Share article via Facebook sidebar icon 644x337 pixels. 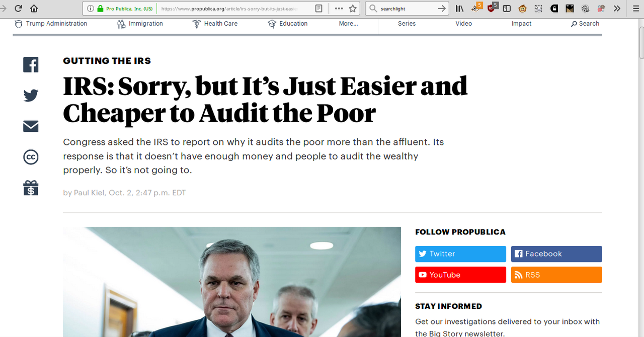(31, 65)
